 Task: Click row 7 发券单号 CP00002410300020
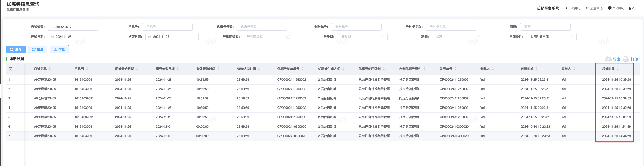click(x=454, y=136)
